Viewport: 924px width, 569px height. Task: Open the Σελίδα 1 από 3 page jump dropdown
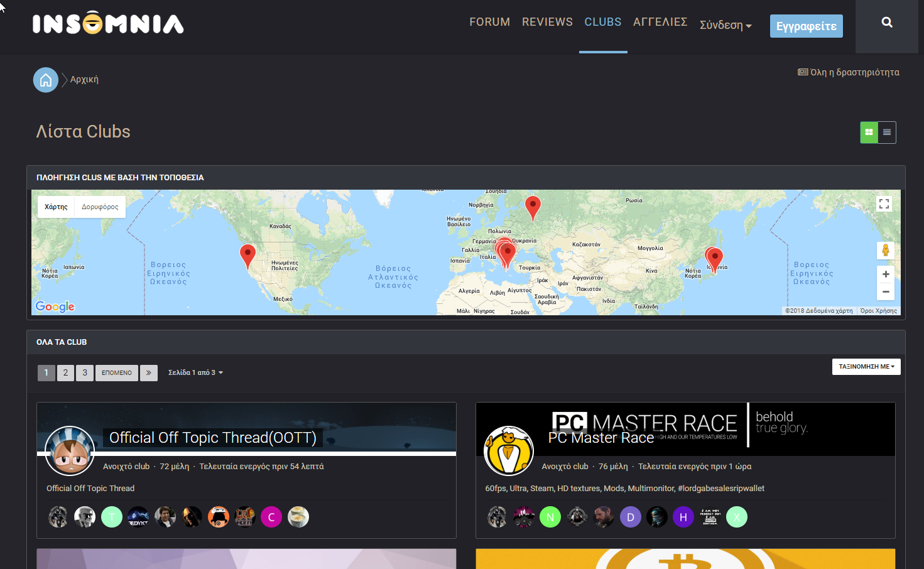click(x=195, y=372)
